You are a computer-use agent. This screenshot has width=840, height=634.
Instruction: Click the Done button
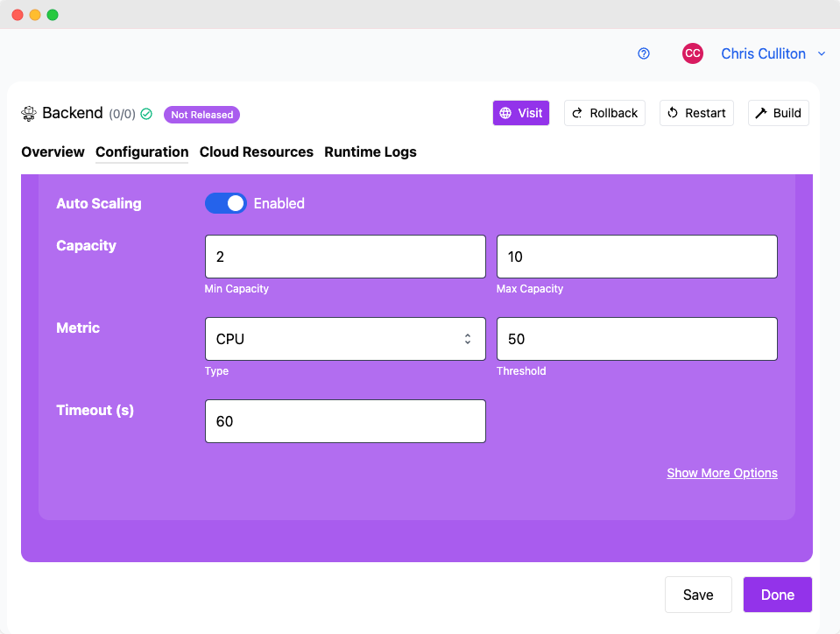coord(777,595)
